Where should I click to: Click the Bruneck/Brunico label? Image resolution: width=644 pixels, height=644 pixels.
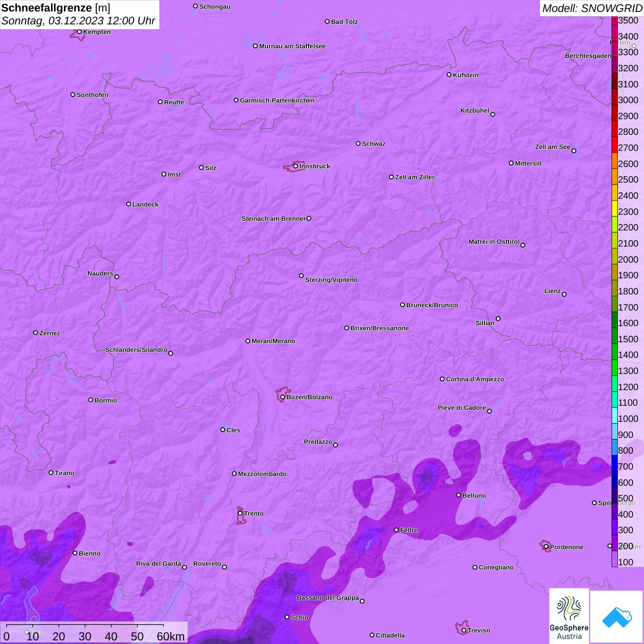[432, 305]
